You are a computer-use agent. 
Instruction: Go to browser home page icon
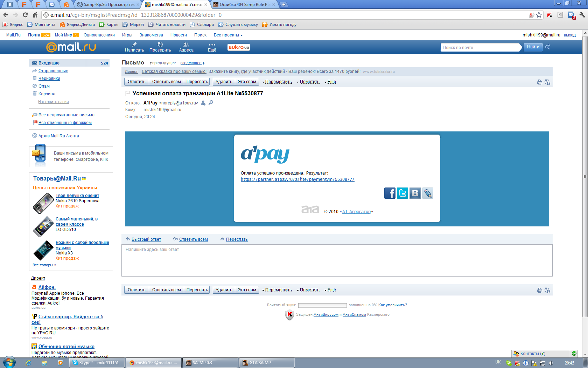[35, 15]
